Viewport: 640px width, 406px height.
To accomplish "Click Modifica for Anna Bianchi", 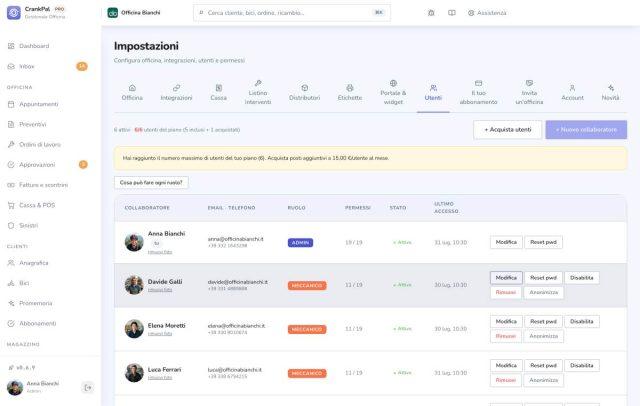I will pyautogui.click(x=506, y=242).
